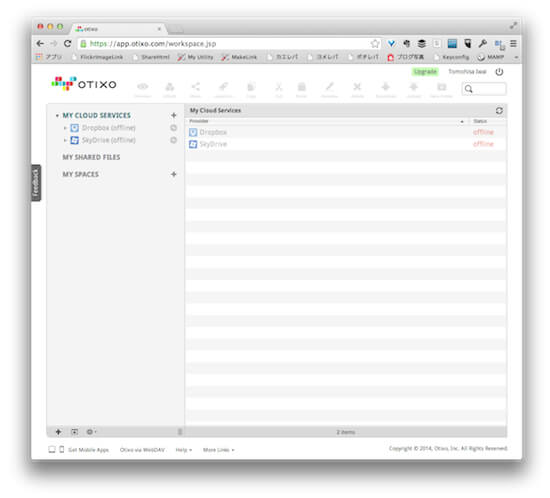Click the Get Mobile Apps link
Image resolution: width=550 pixels, height=498 pixels.
(x=88, y=450)
